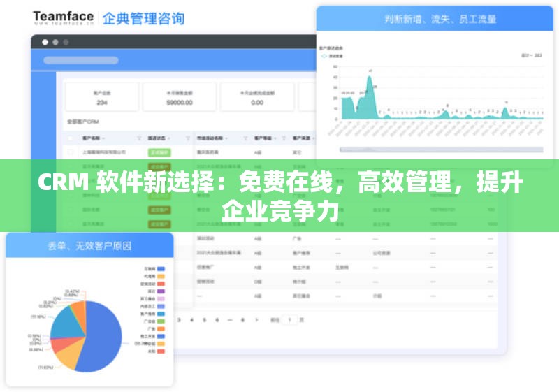Click the light-blue slice of pie chart
This screenshot has width=559, height=392.
(68, 324)
